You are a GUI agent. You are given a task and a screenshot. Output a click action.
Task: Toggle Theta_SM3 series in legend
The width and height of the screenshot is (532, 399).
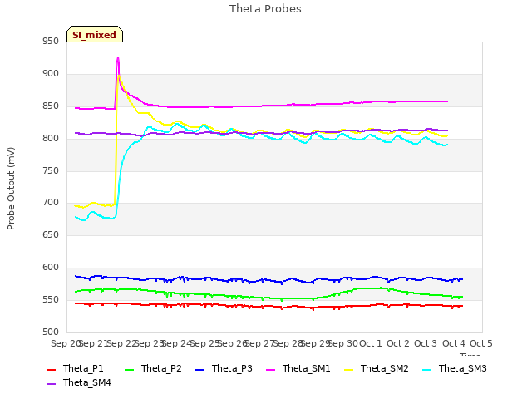pyautogui.click(x=455, y=368)
